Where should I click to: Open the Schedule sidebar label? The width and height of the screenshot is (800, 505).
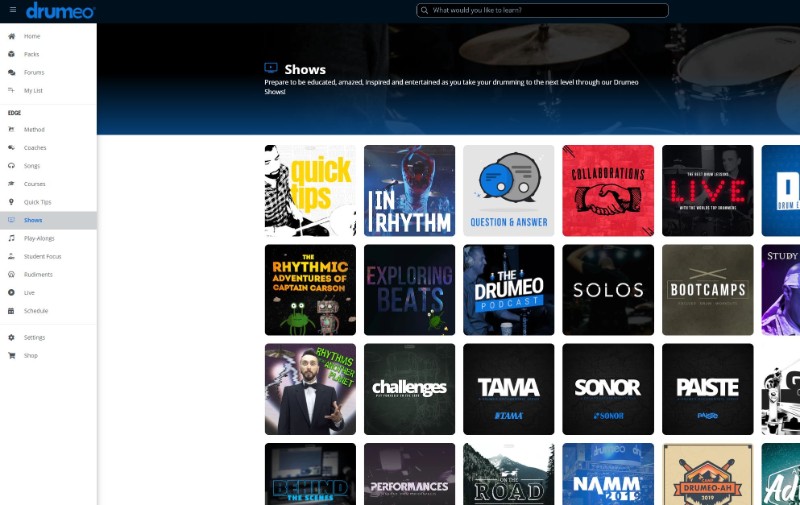(x=36, y=311)
